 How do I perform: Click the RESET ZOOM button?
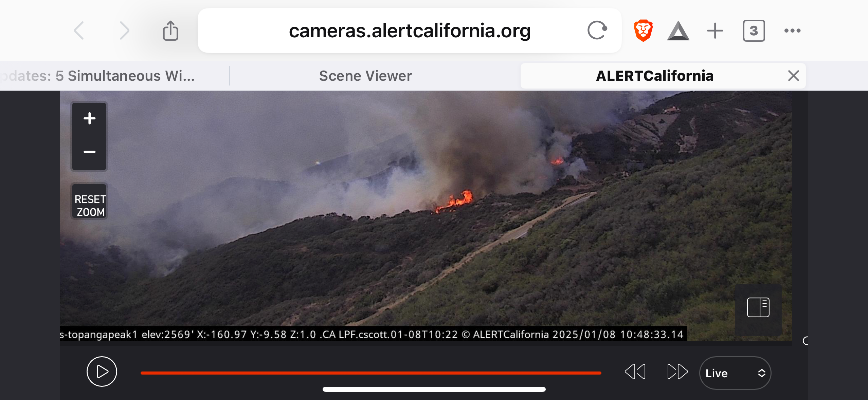coord(89,205)
